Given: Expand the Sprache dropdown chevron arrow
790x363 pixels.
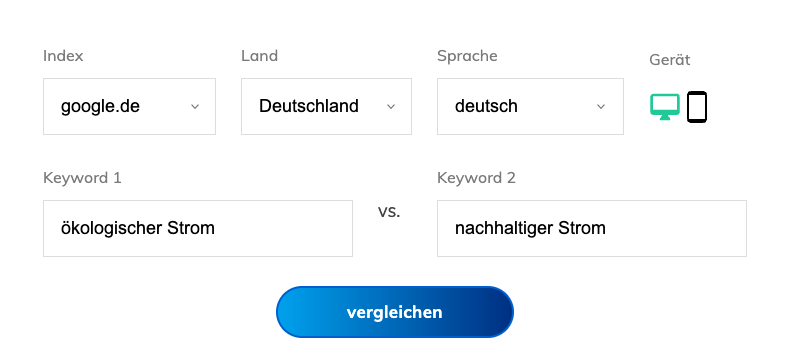Looking at the screenshot, I should [x=601, y=106].
